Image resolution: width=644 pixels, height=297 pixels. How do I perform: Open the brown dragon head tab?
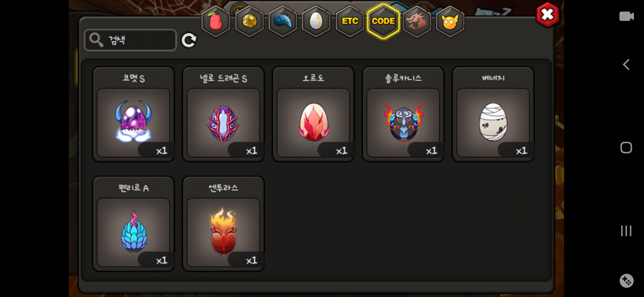coord(417,21)
